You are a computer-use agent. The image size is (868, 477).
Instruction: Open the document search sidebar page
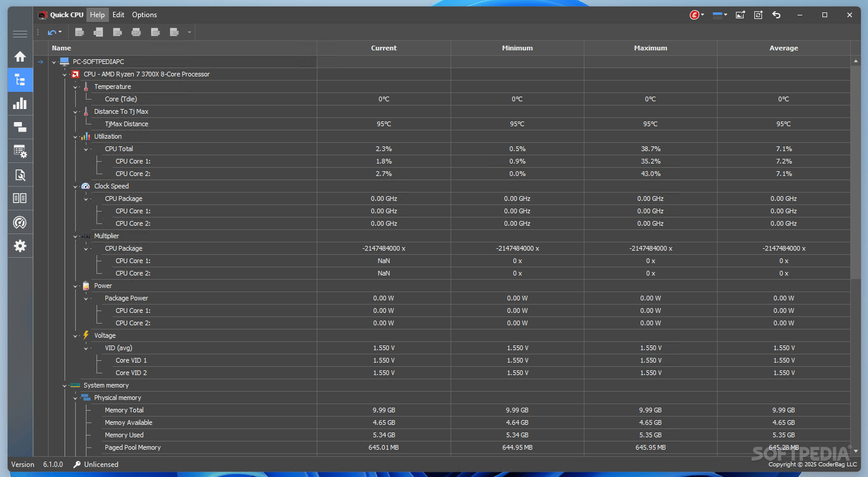(x=20, y=175)
